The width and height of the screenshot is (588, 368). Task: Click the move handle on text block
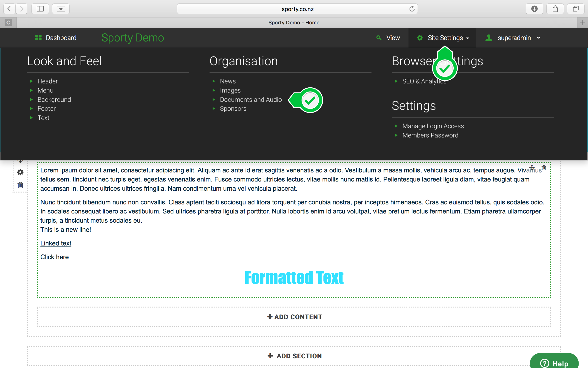tap(532, 168)
